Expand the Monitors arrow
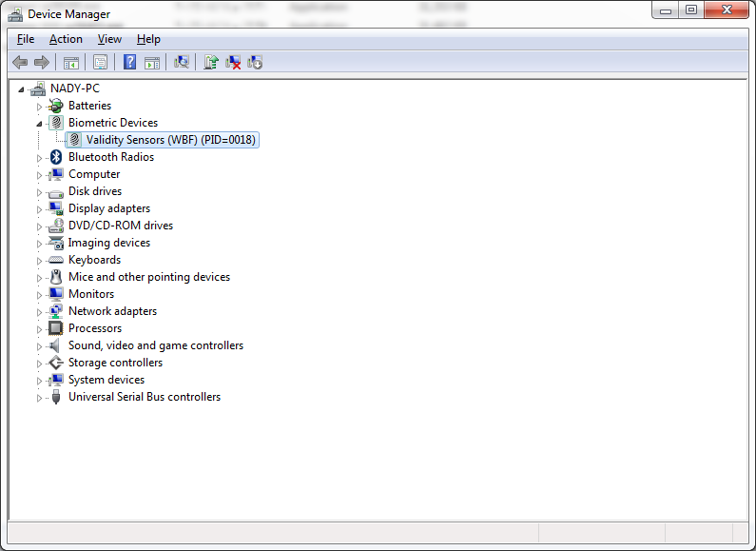Screen dimensions: 756x551 pyautogui.click(x=39, y=295)
